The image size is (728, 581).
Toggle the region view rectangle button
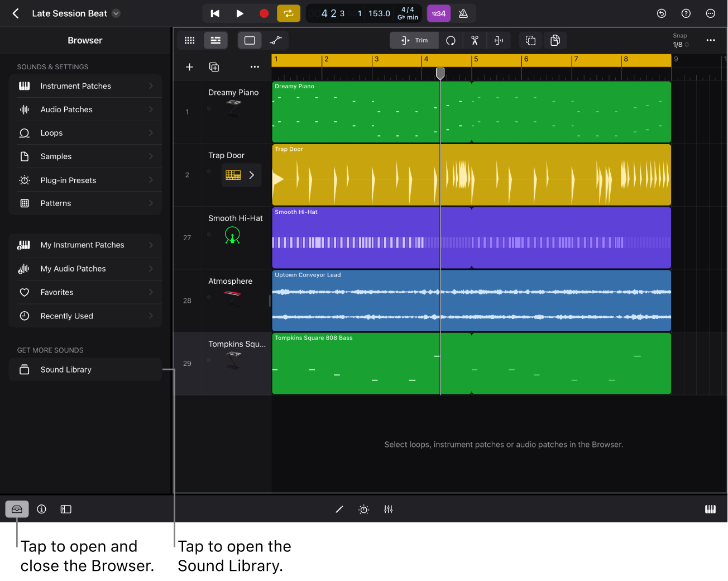pos(250,40)
